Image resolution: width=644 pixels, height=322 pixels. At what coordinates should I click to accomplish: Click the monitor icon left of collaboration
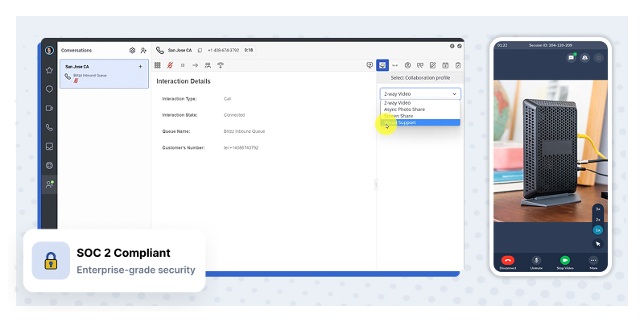coord(369,65)
